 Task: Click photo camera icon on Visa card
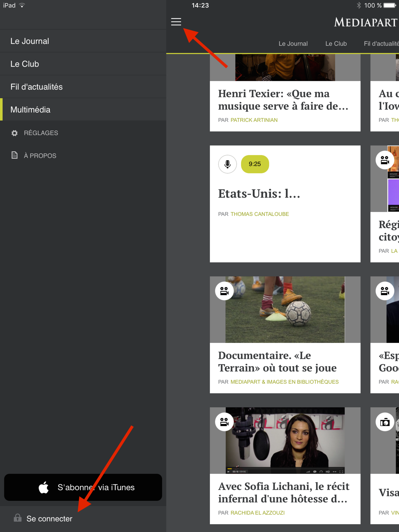(x=385, y=422)
